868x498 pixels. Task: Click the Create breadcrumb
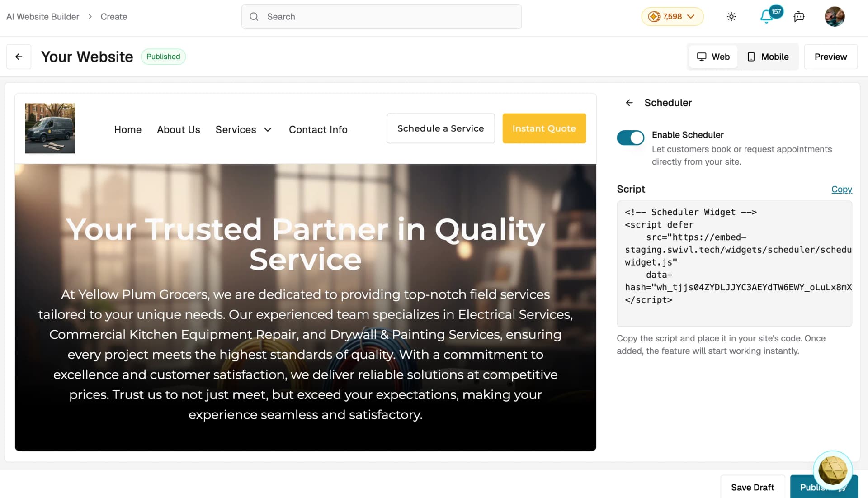pyautogui.click(x=113, y=17)
